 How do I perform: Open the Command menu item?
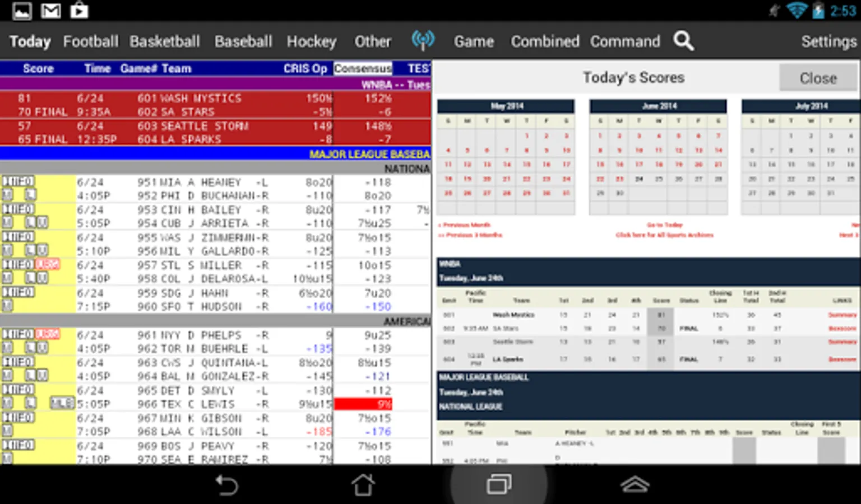(x=625, y=41)
